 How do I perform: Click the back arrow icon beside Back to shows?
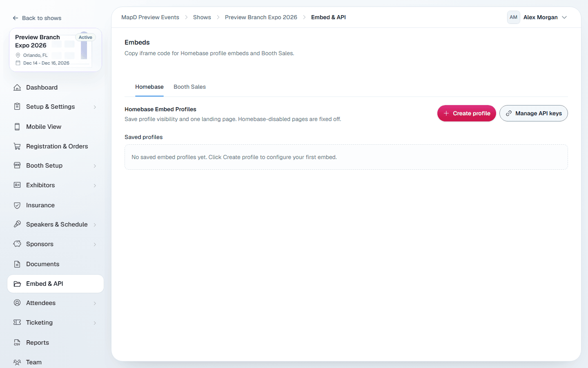16,18
